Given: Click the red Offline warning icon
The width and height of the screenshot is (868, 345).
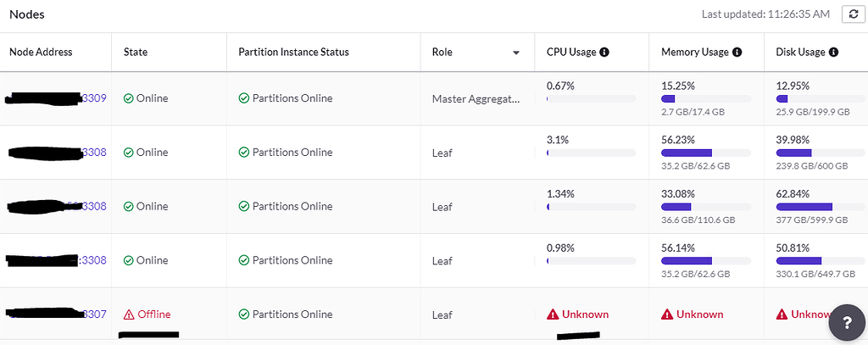Looking at the screenshot, I should click(x=129, y=314).
